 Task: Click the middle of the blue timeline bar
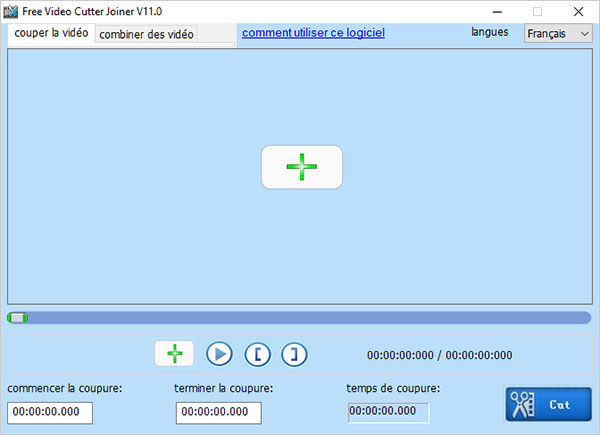300,318
